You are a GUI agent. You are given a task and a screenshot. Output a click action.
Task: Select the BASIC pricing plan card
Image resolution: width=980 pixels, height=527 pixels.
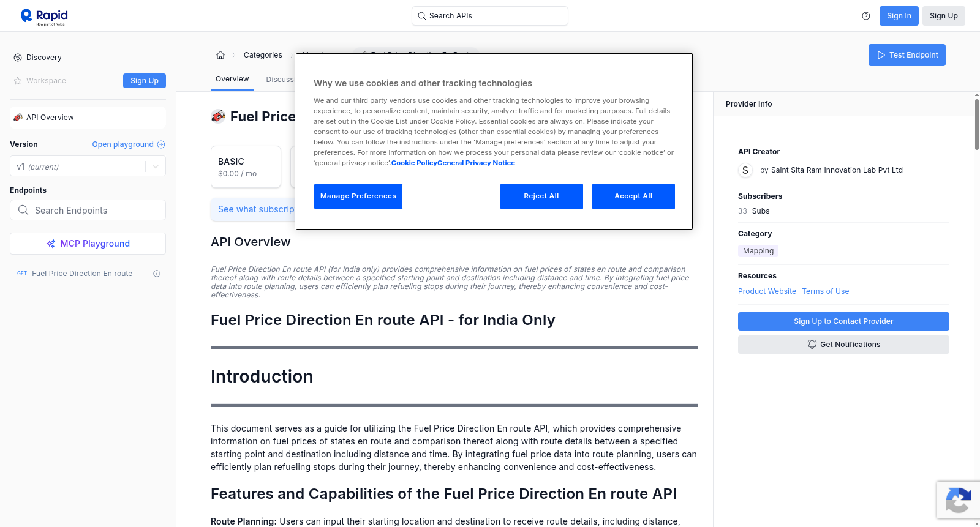(246, 166)
